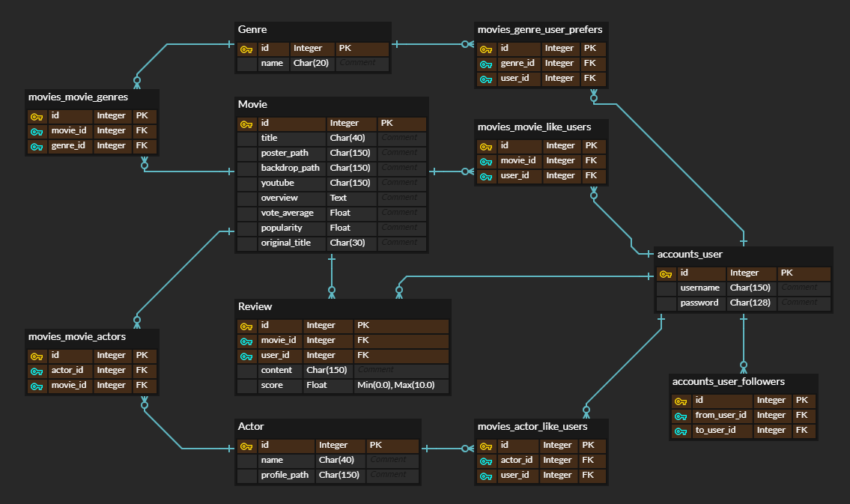Click the PK key icon in movies_genre_user_prefers
This screenshot has height=504, width=850.
point(486,48)
